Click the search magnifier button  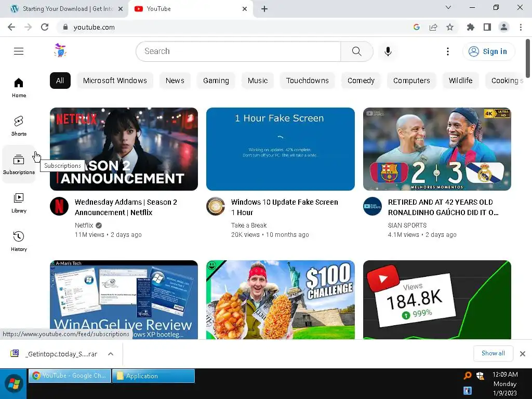356,51
